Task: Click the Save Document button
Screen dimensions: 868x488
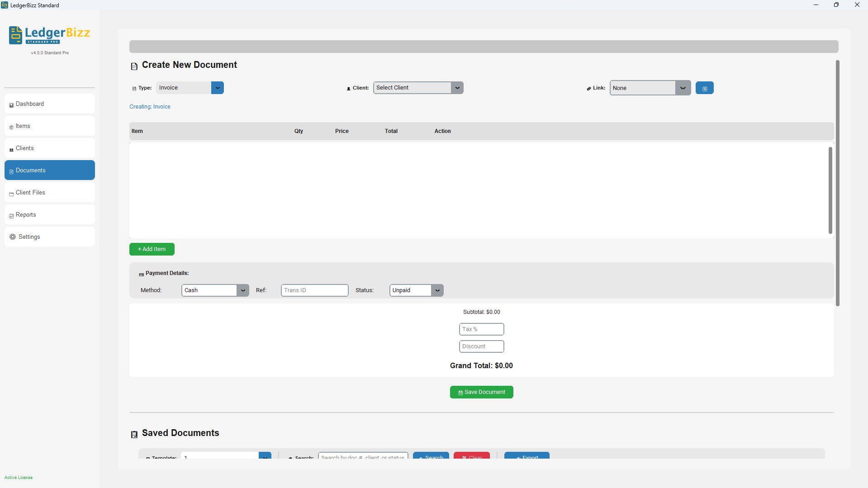Action: [482, 392]
